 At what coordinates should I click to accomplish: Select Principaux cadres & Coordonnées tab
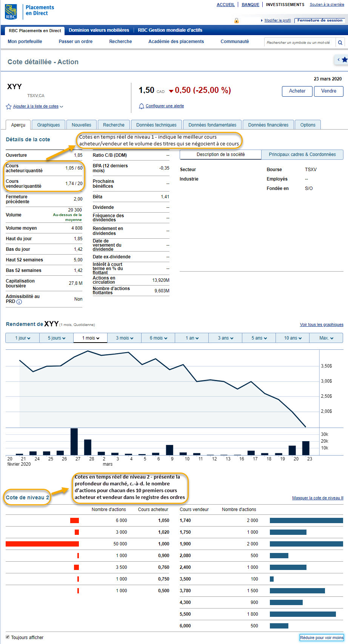coord(302,154)
